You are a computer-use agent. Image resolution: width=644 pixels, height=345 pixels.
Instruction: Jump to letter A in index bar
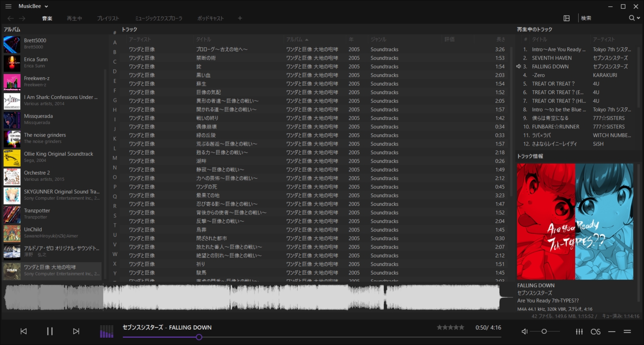[115, 43]
